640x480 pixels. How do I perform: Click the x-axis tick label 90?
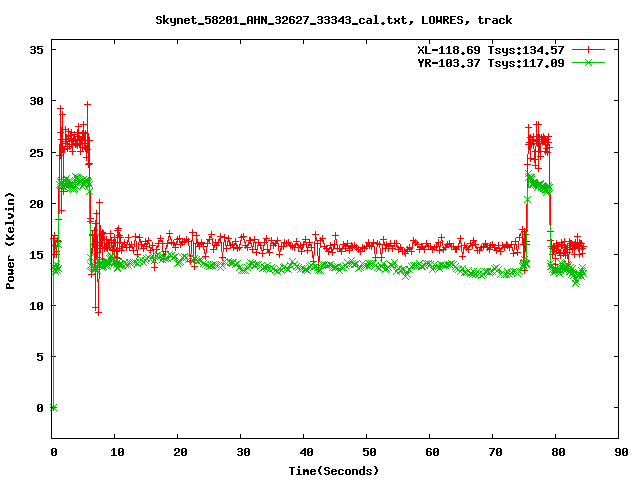621,452
